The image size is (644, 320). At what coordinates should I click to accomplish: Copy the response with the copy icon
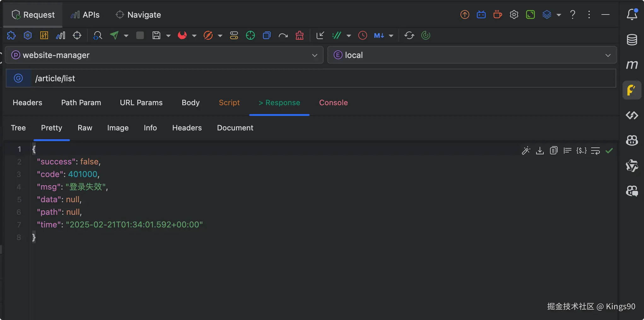554,151
